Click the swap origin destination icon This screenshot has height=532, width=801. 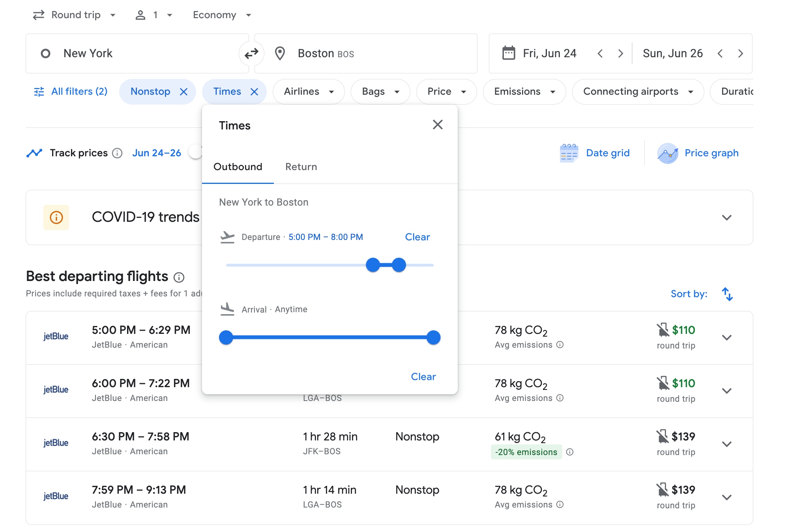251,53
